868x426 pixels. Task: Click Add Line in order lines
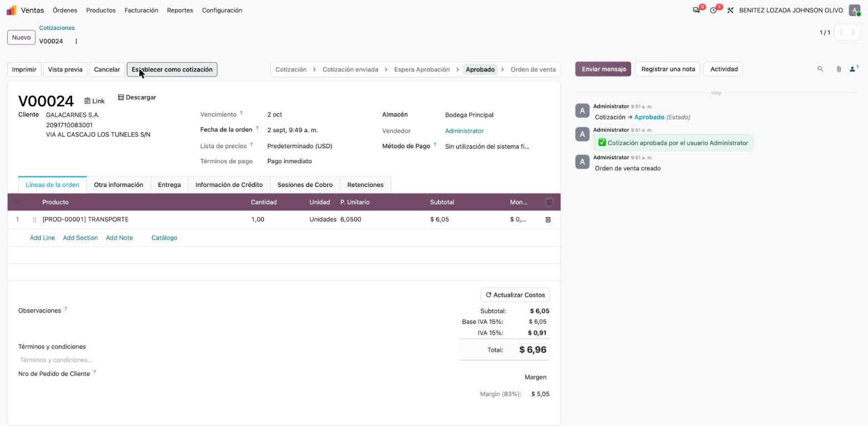(x=42, y=238)
